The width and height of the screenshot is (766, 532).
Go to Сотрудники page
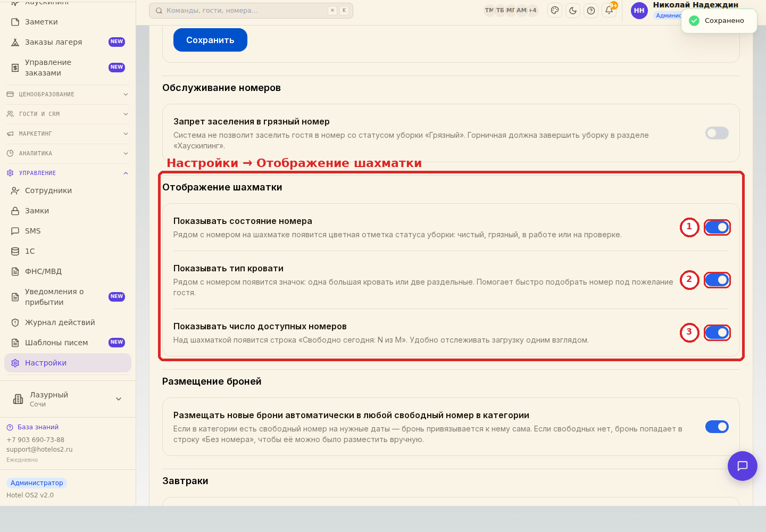68,190
